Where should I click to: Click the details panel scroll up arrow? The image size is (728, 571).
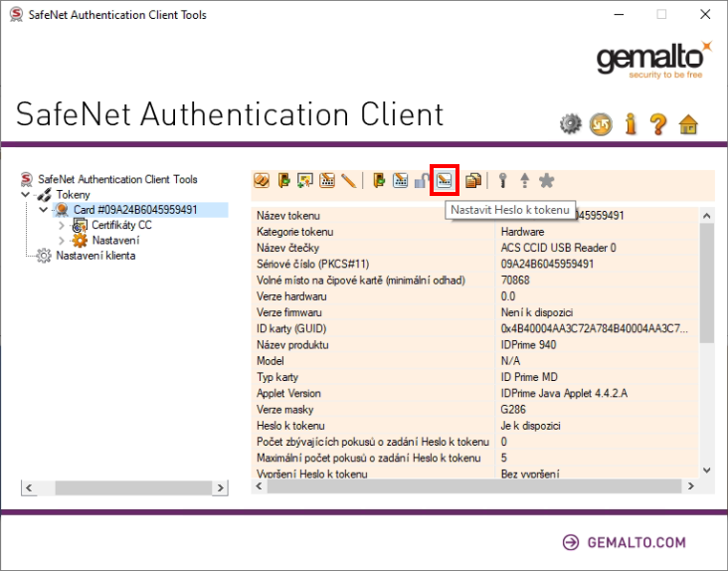coord(707,216)
